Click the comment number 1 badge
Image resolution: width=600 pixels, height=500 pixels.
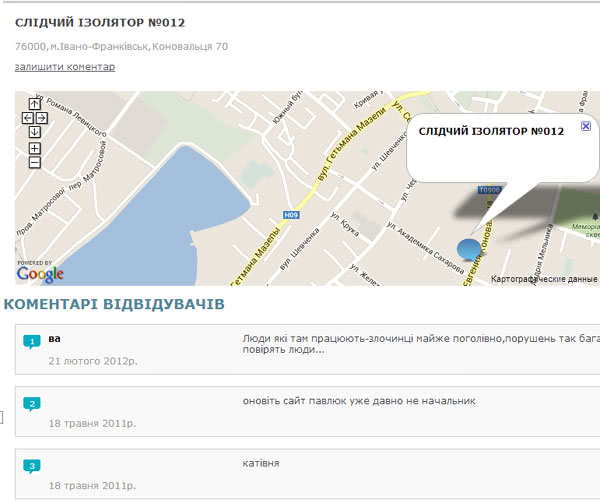33,343
